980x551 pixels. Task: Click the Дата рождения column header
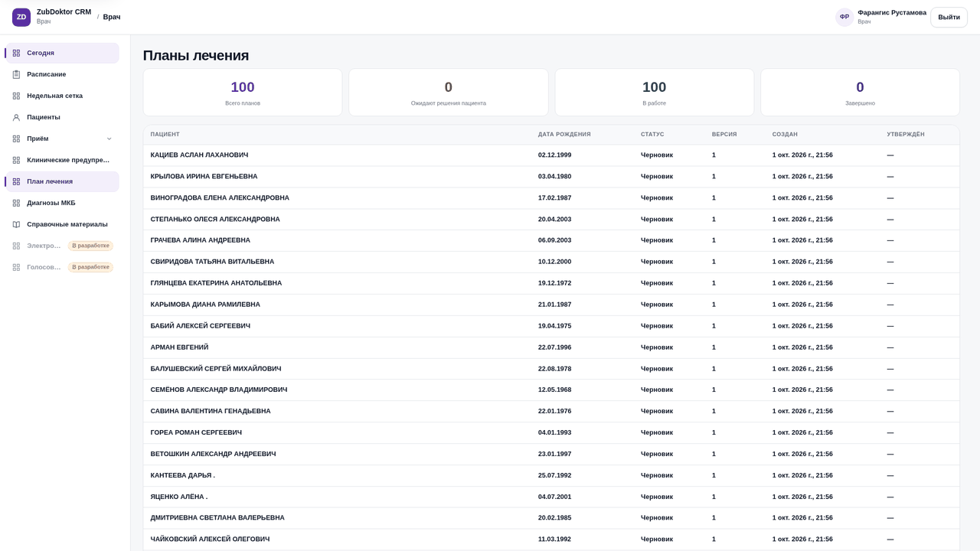pyautogui.click(x=564, y=134)
